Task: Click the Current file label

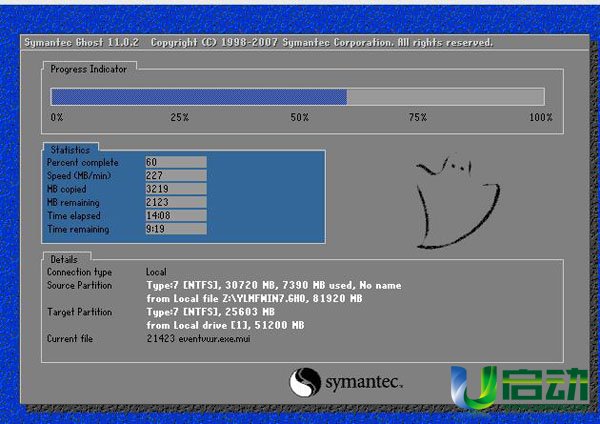Action: coord(70,339)
